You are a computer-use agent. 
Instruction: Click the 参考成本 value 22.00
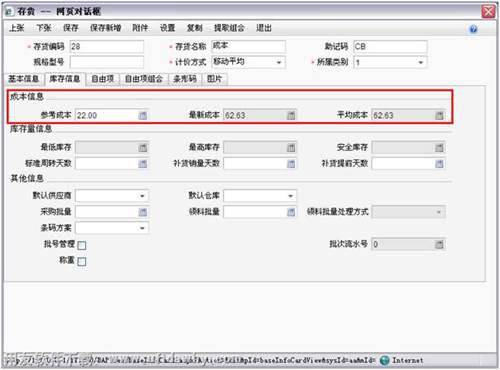click(87, 116)
